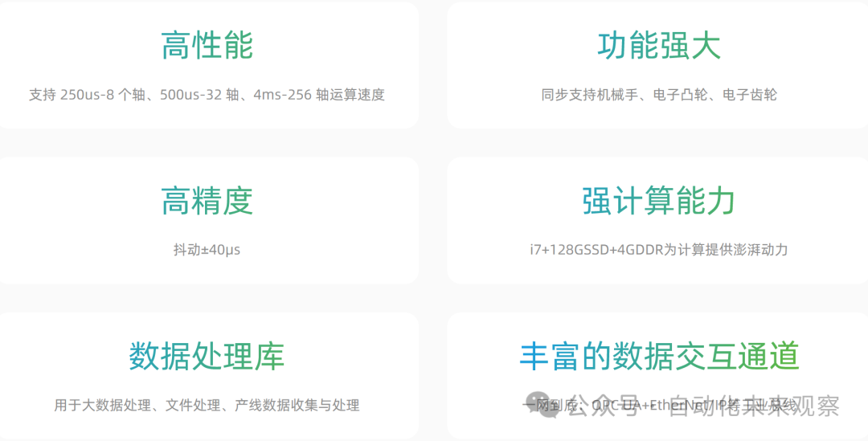
Task: Click the 电子齿轮 text
Action: click(x=750, y=95)
